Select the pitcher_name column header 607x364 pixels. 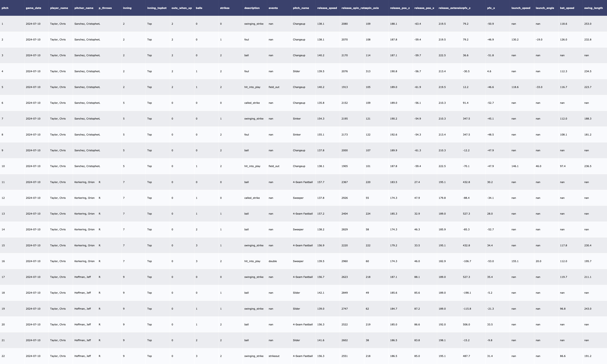coord(84,8)
